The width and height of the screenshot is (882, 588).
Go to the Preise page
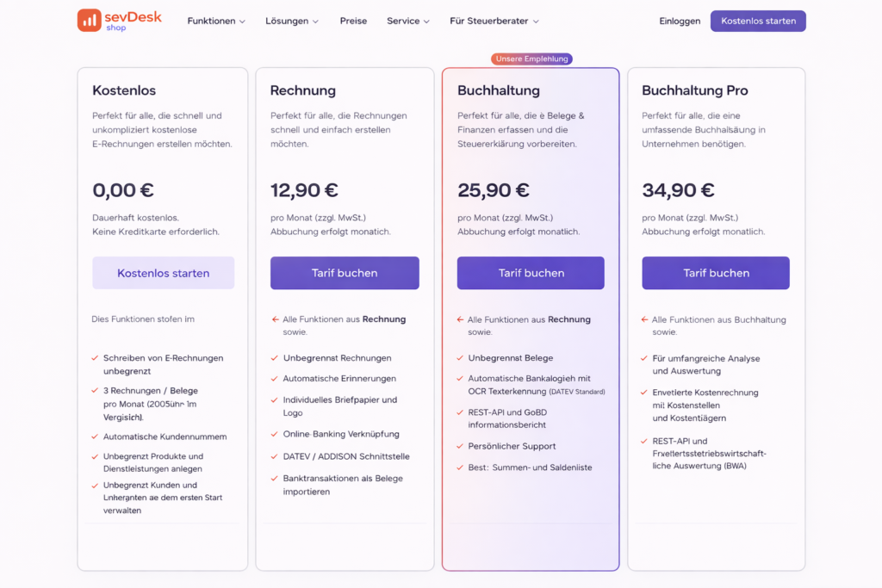pyautogui.click(x=353, y=21)
